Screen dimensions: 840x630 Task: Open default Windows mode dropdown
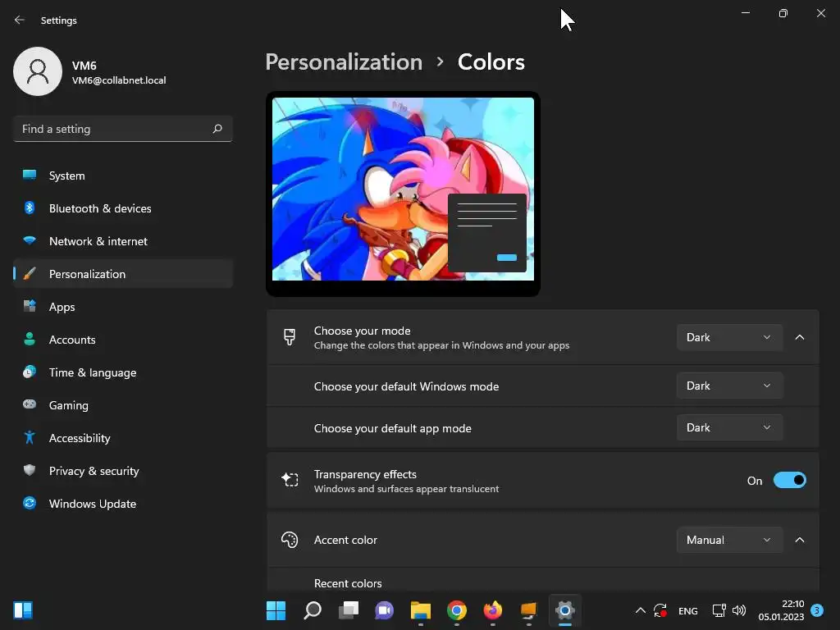click(x=729, y=386)
